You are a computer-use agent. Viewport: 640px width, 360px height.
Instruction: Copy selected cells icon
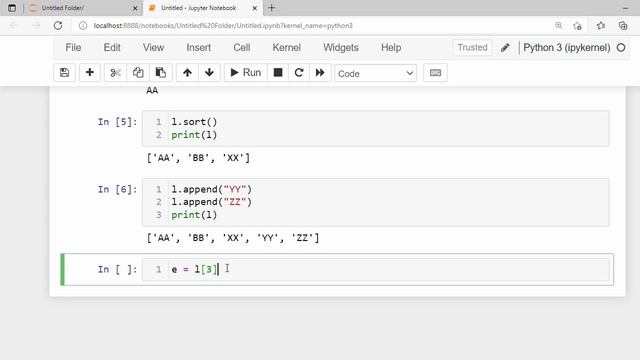138,73
